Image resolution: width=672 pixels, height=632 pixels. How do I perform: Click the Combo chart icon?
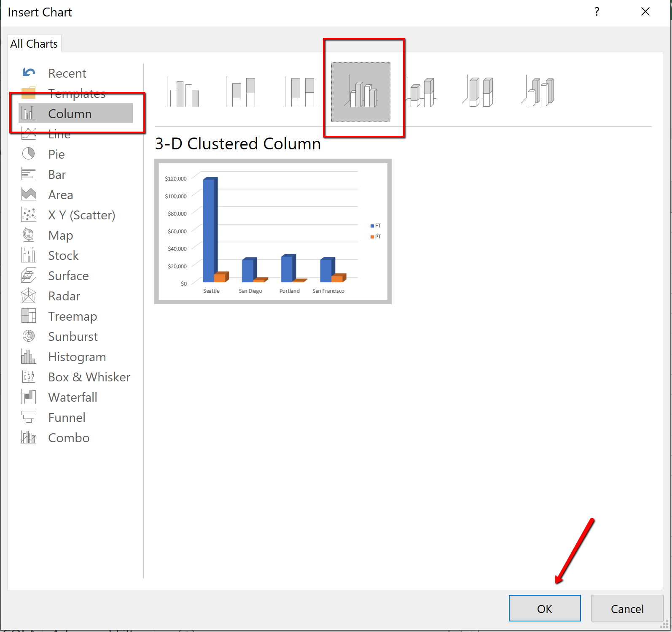pyautogui.click(x=29, y=438)
